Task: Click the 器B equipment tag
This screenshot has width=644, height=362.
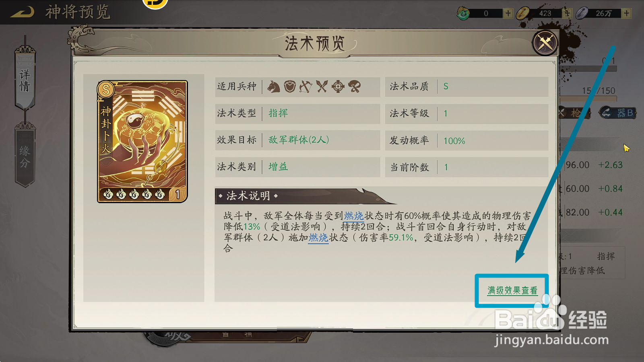Action: point(618,113)
